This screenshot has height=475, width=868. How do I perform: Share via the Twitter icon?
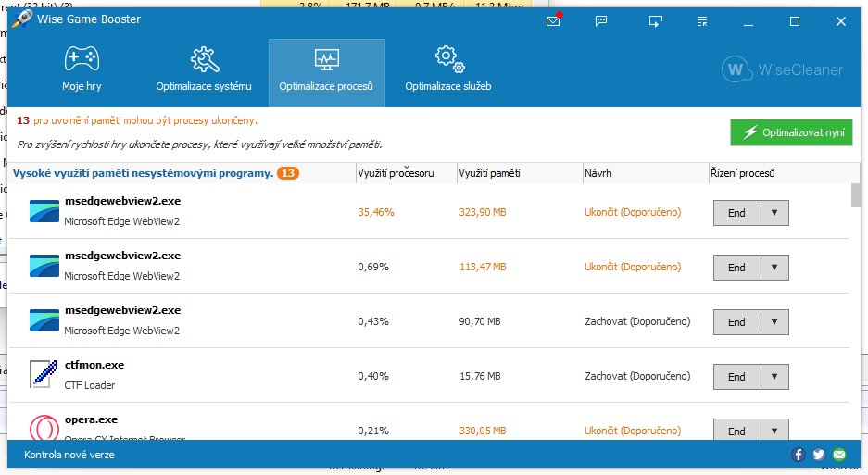coord(819,455)
